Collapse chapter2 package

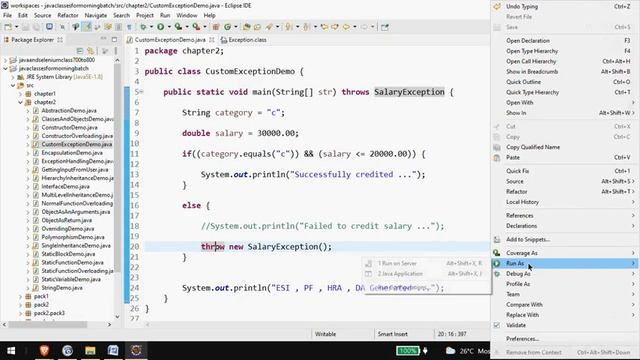point(20,102)
